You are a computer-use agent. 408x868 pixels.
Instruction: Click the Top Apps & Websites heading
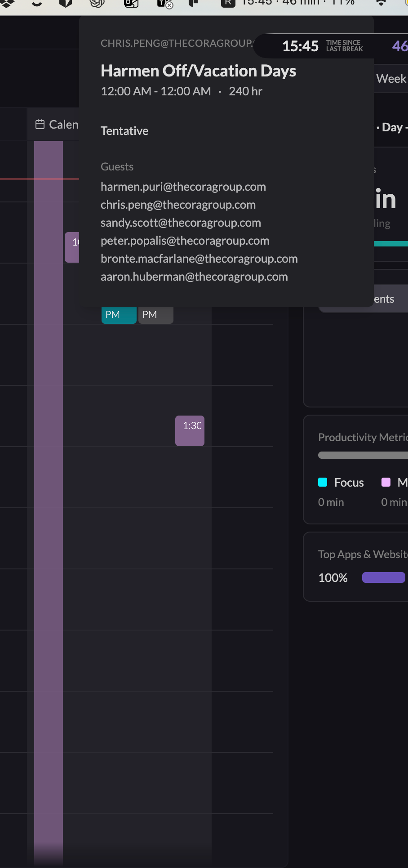(363, 554)
